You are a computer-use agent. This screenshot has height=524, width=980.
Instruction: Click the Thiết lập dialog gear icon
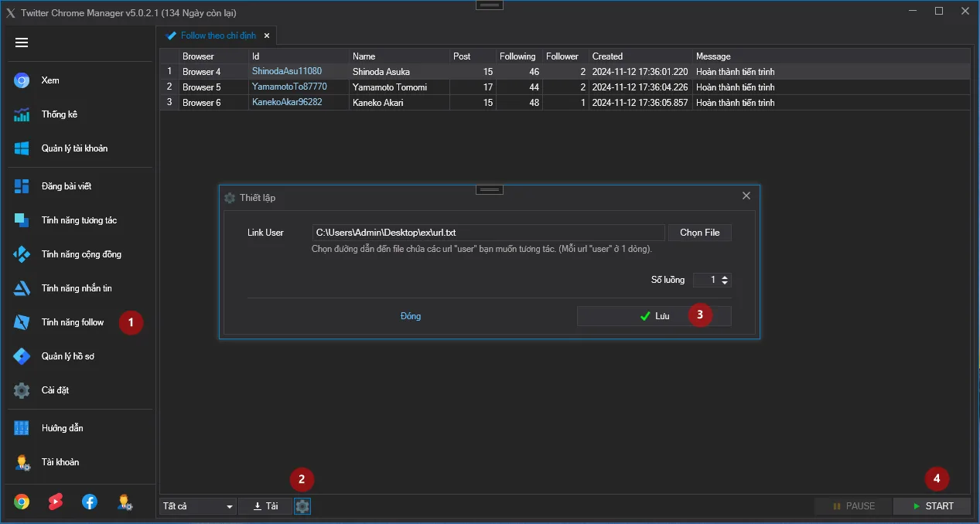tap(230, 198)
